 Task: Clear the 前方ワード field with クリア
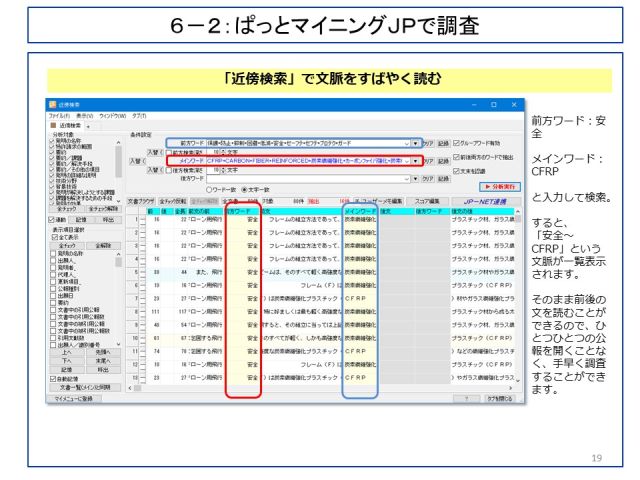click(x=427, y=143)
